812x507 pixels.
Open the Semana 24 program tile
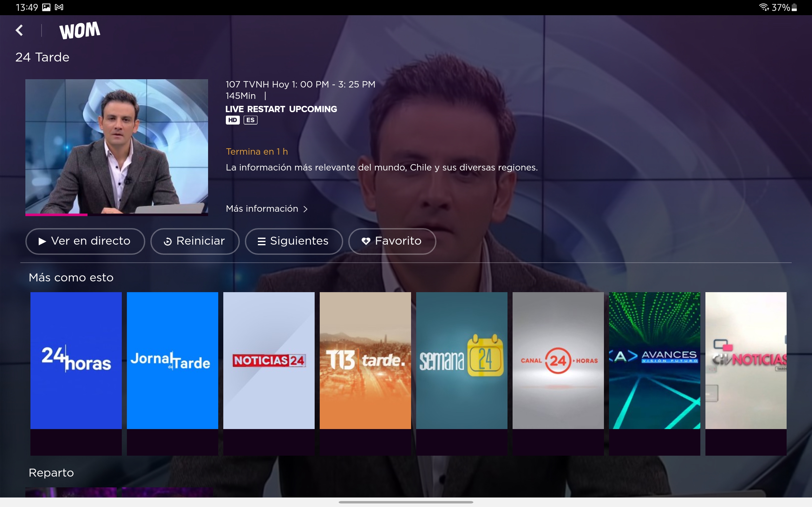pyautogui.click(x=462, y=361)
